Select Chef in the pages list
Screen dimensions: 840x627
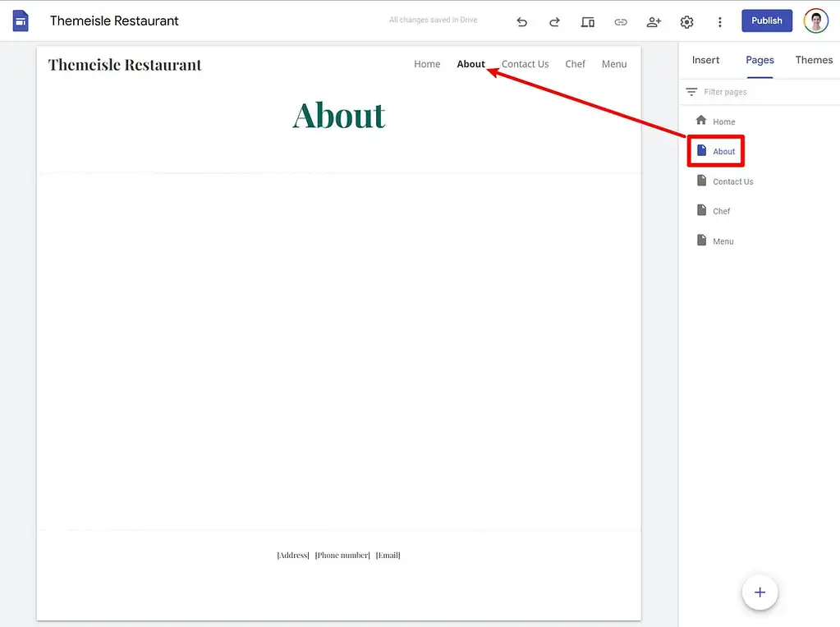click(x=721, y=212)
